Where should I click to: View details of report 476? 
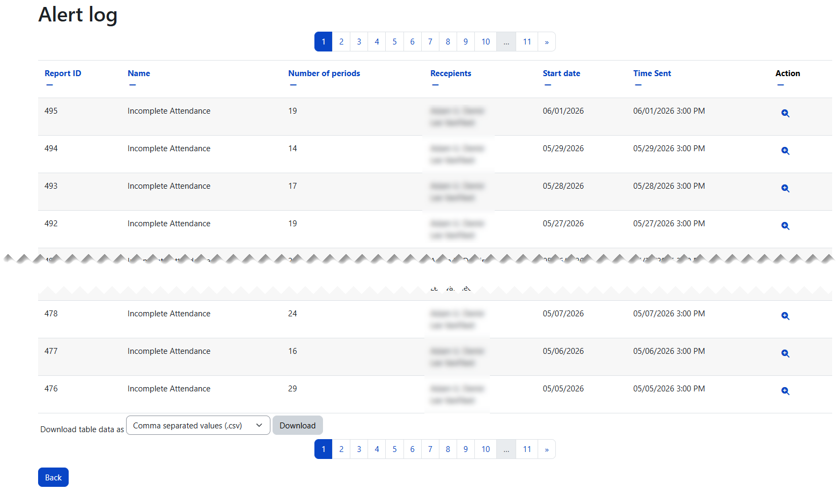(x=785, y=391)
